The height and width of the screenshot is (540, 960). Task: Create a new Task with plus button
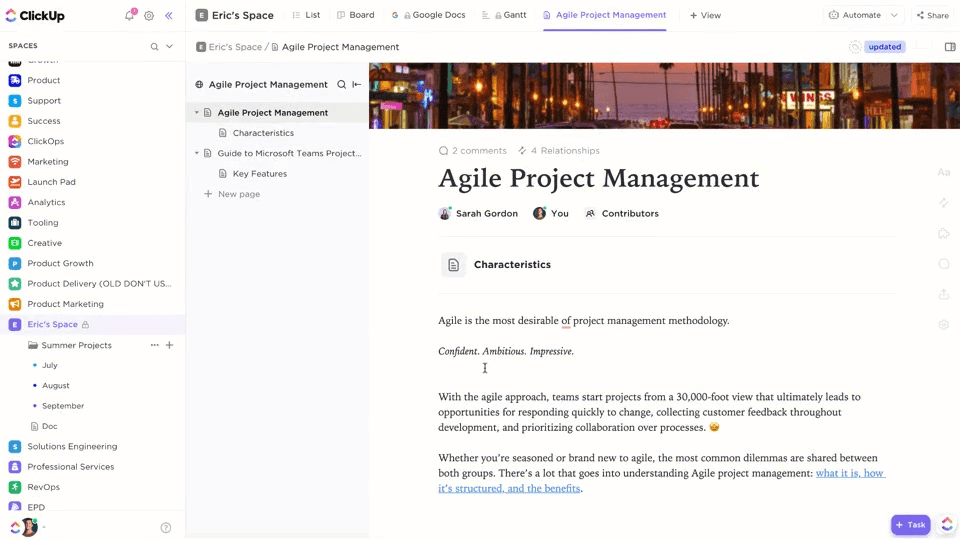tap(910, 525)
